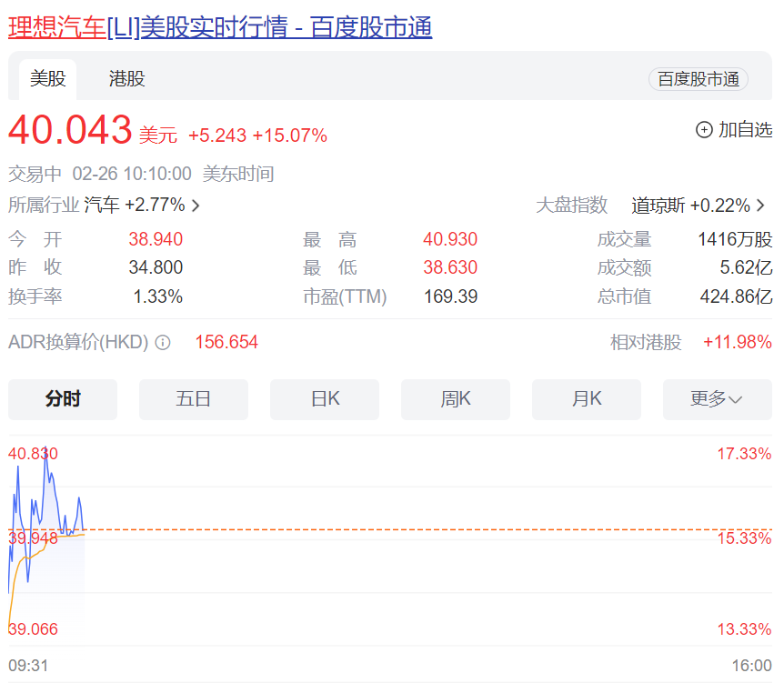Select the 日K chart tab
The height and width of the screenshot is (683, 784).
click(325, 399)
